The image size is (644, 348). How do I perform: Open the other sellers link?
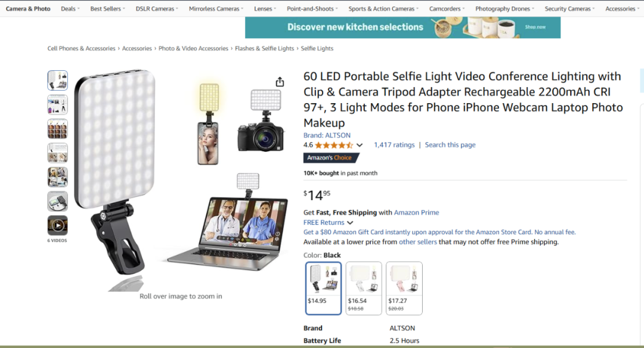tap(417, 242)
